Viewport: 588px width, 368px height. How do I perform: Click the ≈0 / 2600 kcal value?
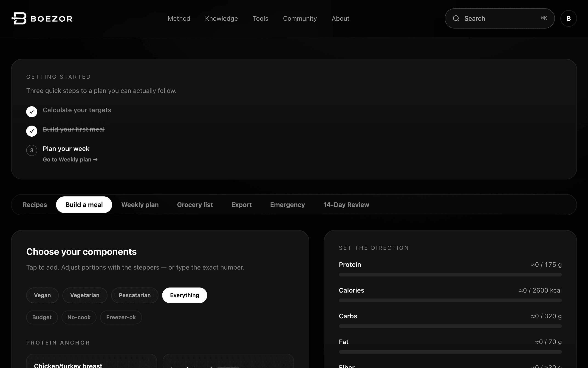tap(540, 290)
